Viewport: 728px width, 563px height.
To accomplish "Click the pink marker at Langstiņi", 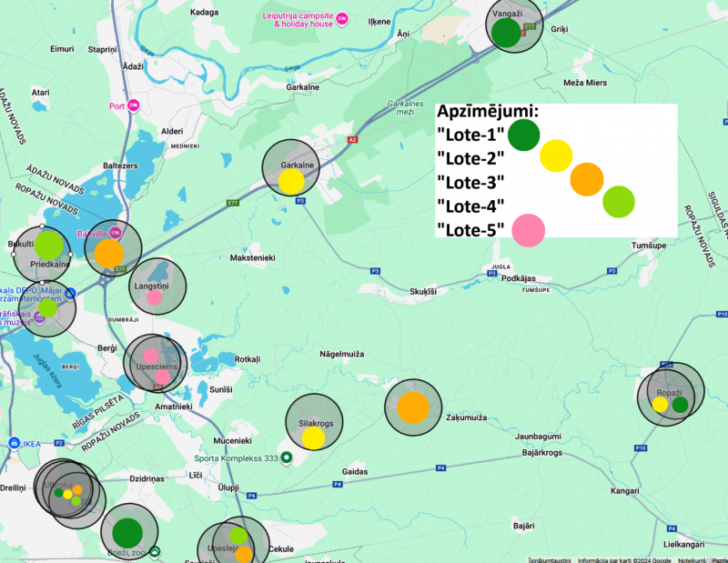I will 155,297.
